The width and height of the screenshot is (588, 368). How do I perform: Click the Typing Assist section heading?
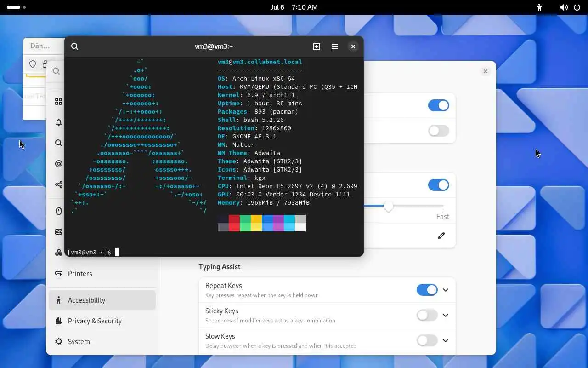tap(220, 266)
